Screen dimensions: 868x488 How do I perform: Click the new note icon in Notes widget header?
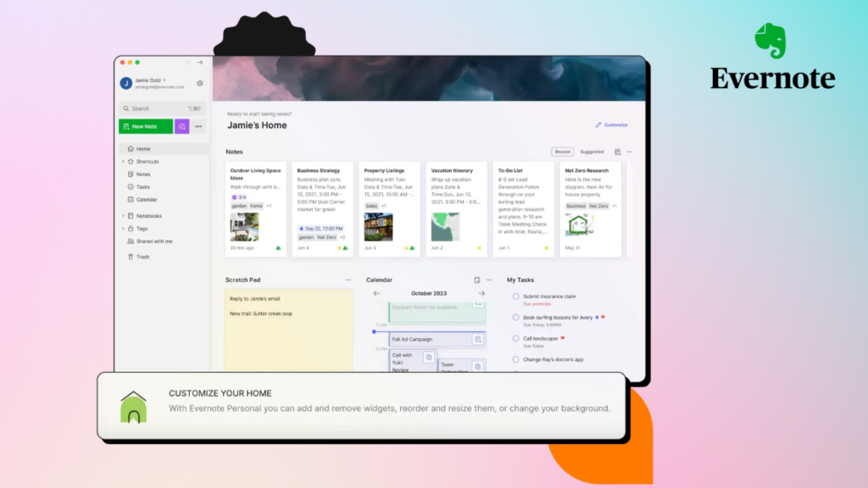click(617, 152)
